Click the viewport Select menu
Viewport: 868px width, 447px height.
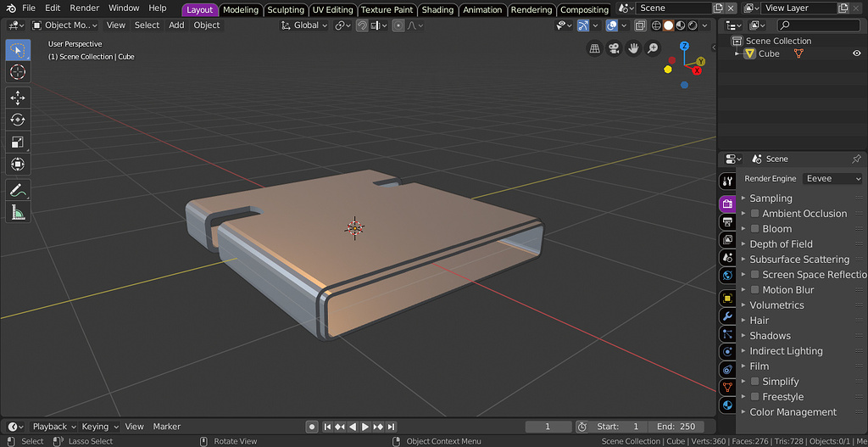pyautogui.click(x=147, y=25)
